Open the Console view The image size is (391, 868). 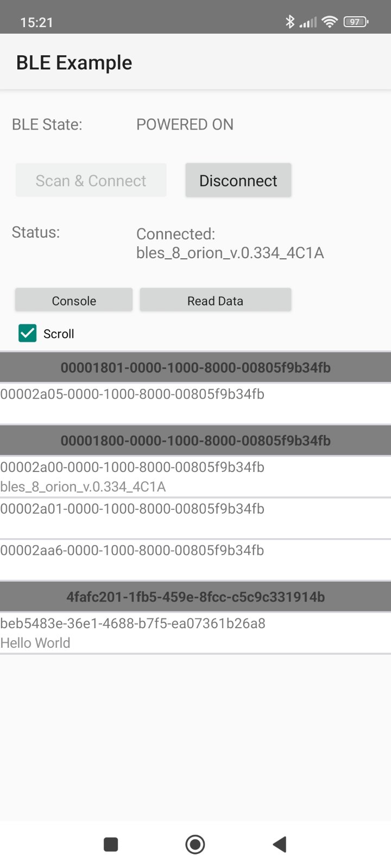pyautogui.click(x=74, y=301)
